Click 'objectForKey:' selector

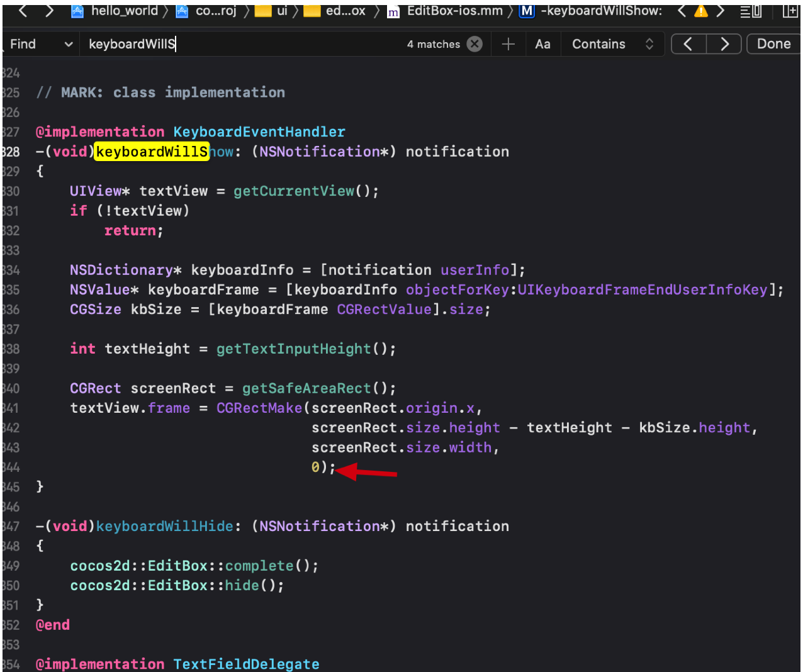tap(461, 289)
